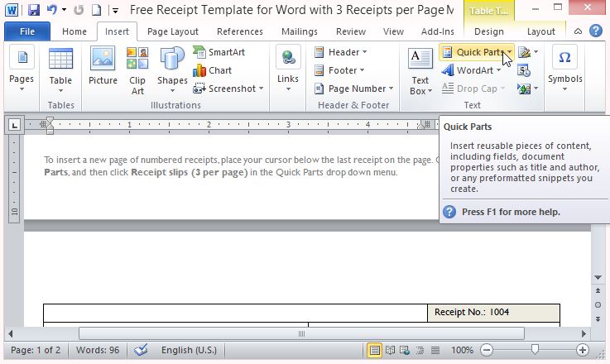Click the horizontal scrollbar right arrow

[584, 333]
